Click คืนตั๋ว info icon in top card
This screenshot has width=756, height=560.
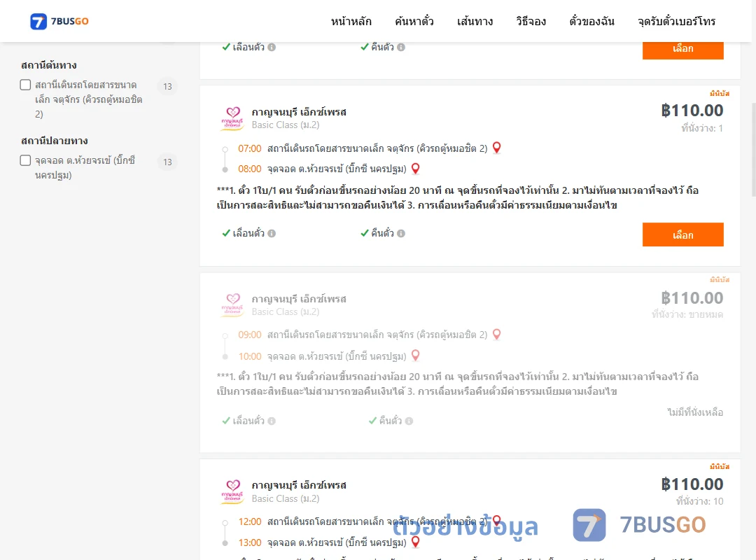pyautogui.click(x=401, y=48)
